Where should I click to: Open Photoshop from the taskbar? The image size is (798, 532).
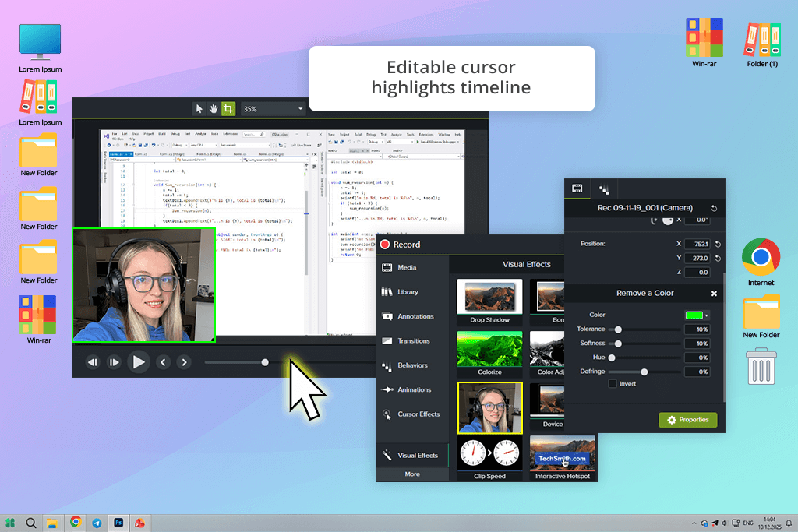pos(118,523)
